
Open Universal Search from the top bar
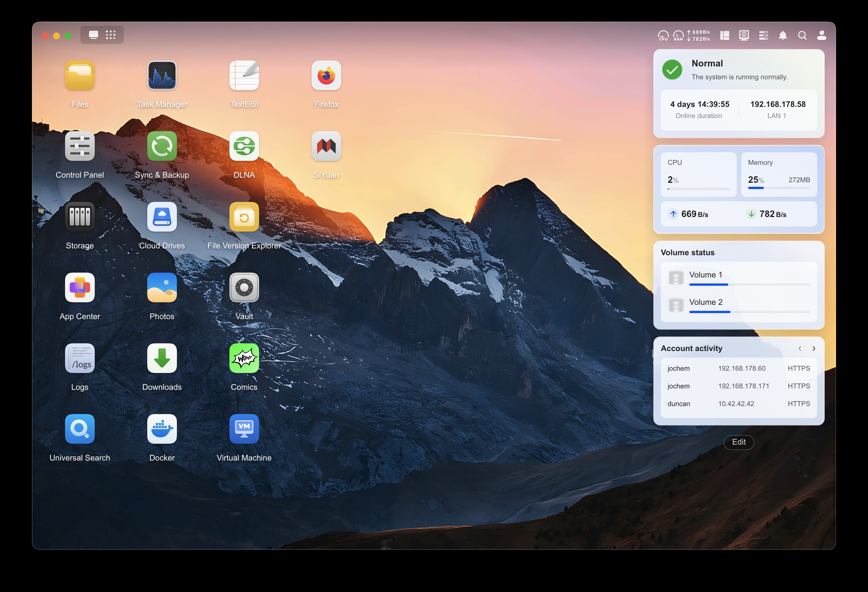click(802, 35)
